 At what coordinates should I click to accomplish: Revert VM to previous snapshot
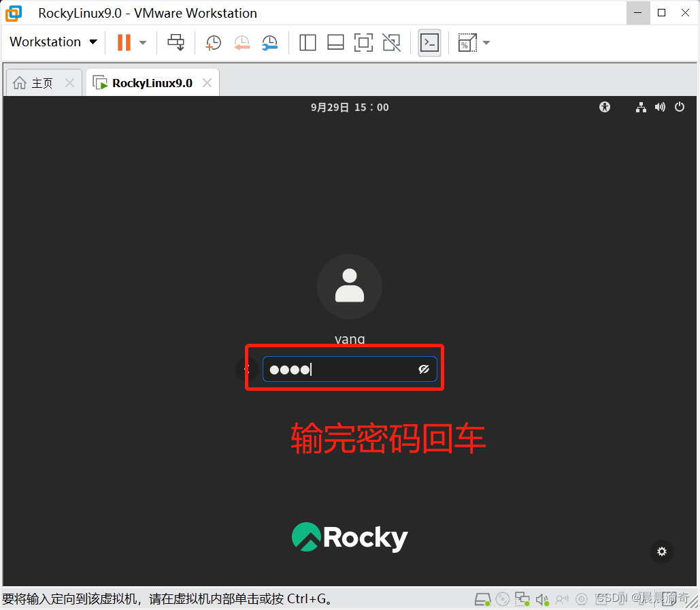coord(242,43)
